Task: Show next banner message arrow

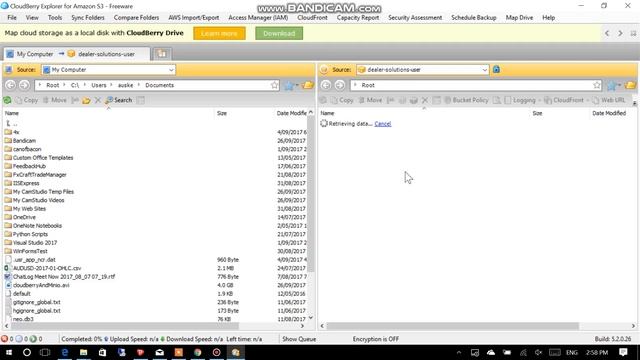Action: (x=620, y=33)
